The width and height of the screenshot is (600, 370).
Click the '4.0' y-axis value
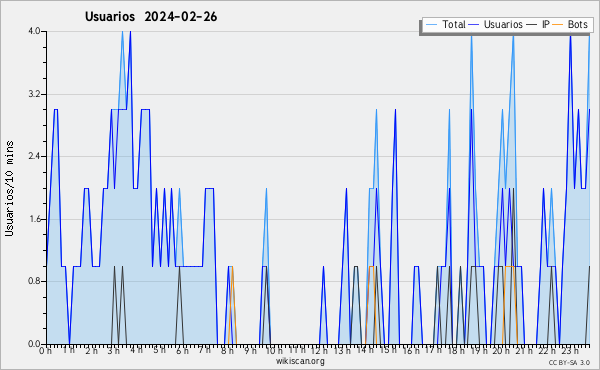coord(34,31)
